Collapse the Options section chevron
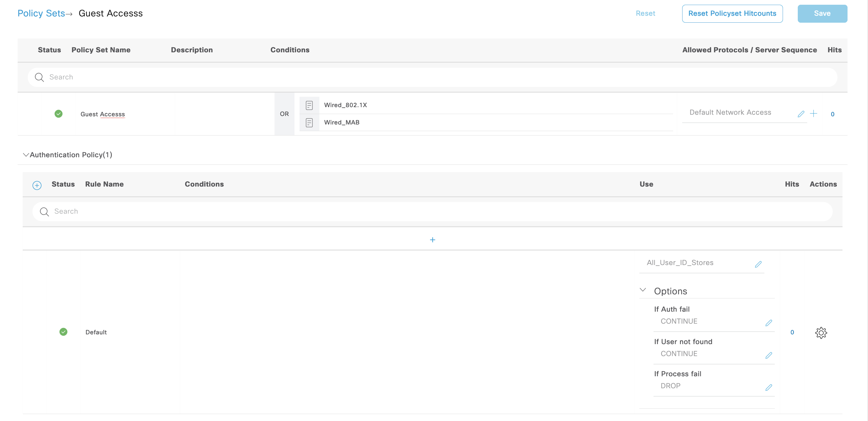Viewport: 868px width, 421px height. pos(643,290)
